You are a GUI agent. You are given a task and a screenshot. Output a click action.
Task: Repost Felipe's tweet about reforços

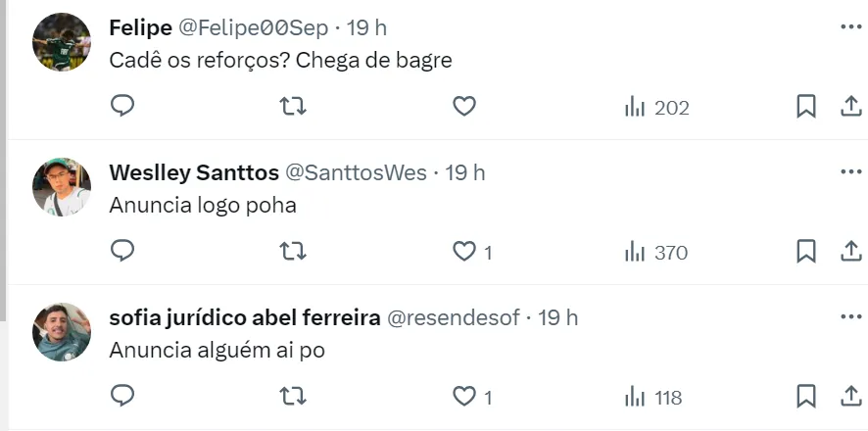(293, 107)
